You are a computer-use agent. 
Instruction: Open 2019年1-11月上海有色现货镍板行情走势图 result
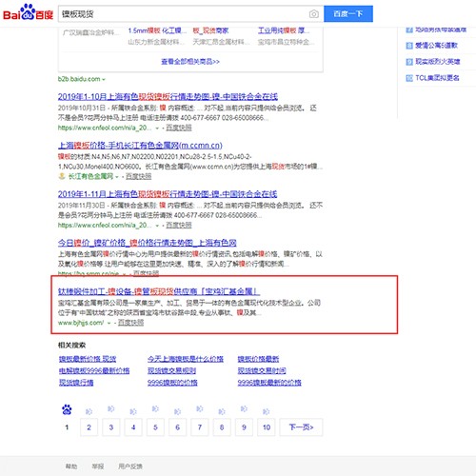(x=168, y=194)
